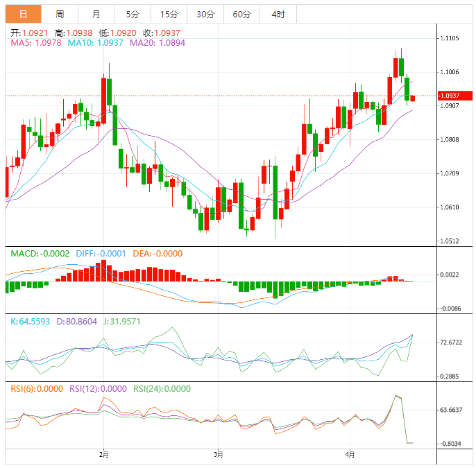This screenshot has height=468, width=476.
Task: Click the K value in KDJ panel
Action: tap(32, 322)
